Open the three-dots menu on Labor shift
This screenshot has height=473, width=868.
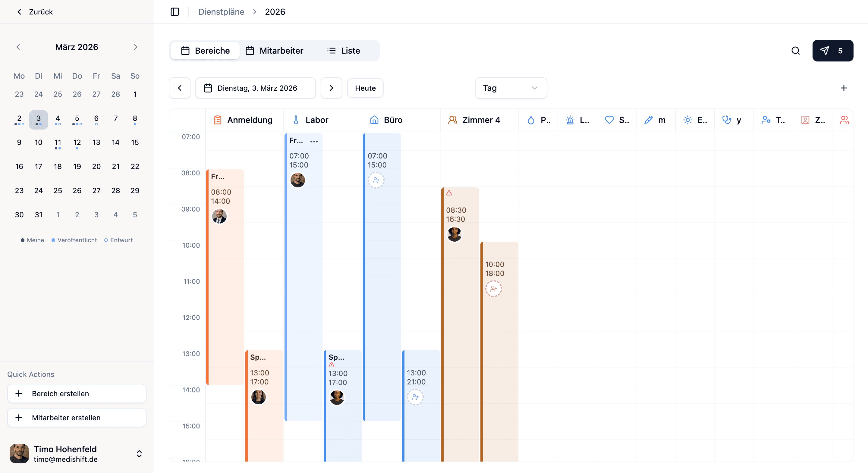(314, 142)
